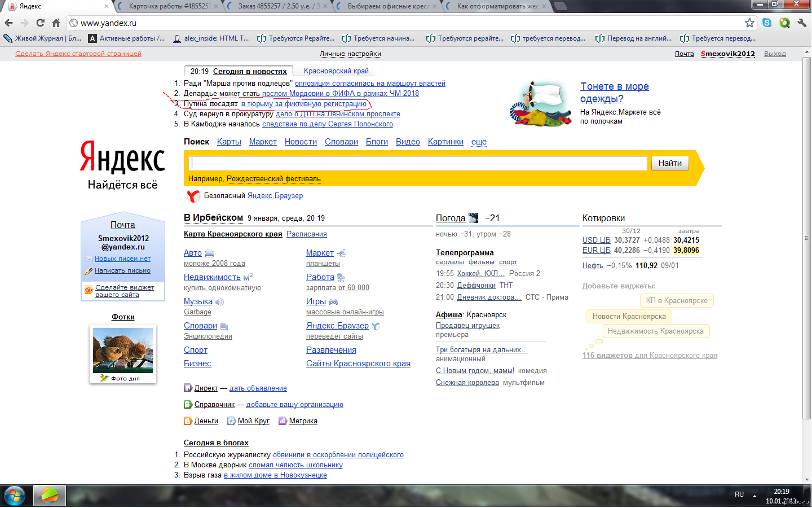Click the gamepad icon next to Игры
The width and height of the screenshot is (812, 508).
click(333, 302)
